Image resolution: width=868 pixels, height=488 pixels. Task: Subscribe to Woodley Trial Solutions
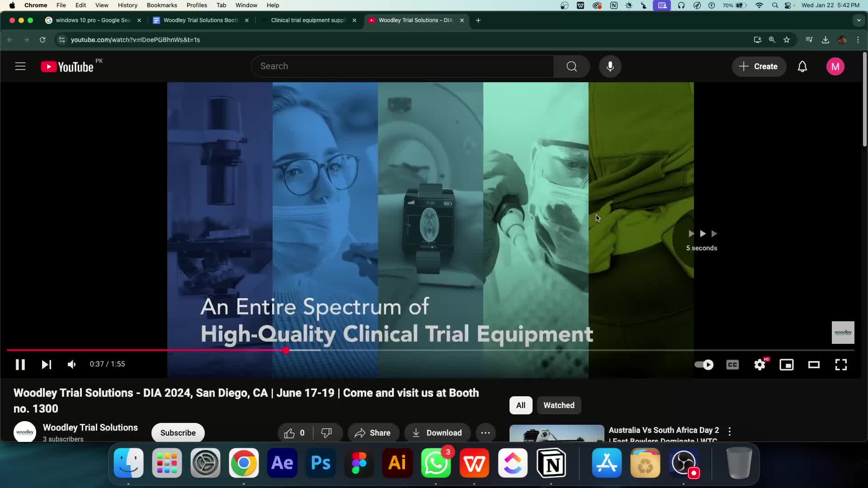[x=178, y=433]
